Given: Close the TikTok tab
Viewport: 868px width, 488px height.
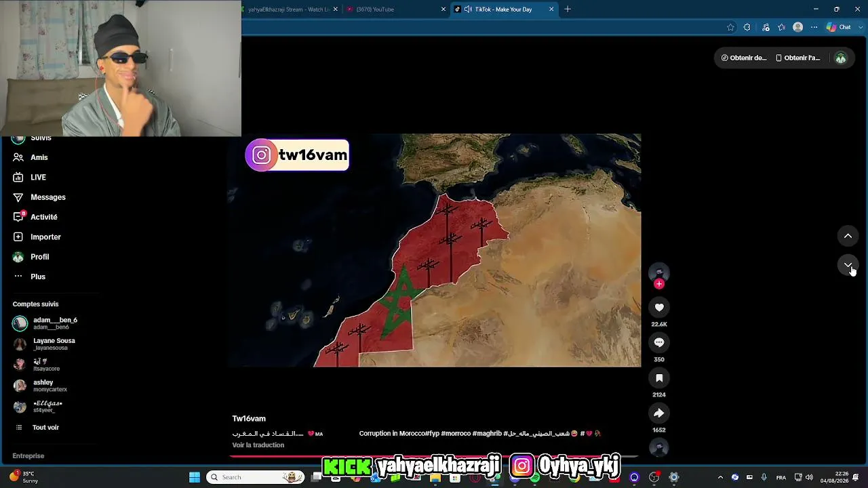Looking at the screenshot, I should pyautogui.click(x=551, y=9).
